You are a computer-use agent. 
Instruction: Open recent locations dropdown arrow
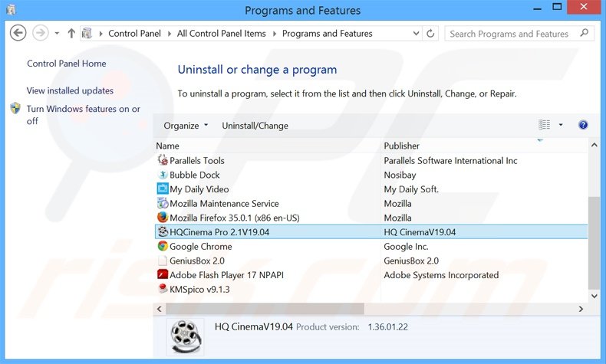pos(57,34)
